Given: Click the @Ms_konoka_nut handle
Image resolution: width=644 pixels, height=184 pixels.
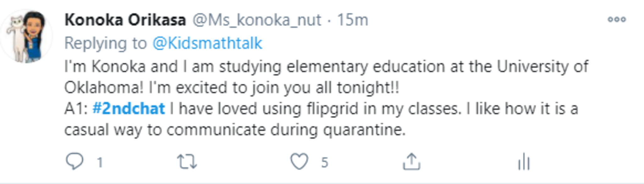Looking at the screenshot, I should click(x=257, y=20).
